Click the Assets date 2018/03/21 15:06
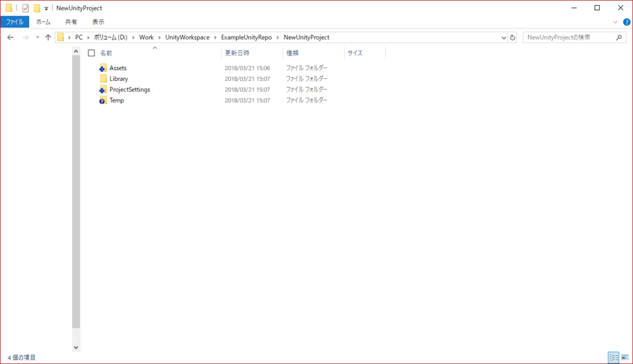The image size is (633, 364). pos(247,68)
